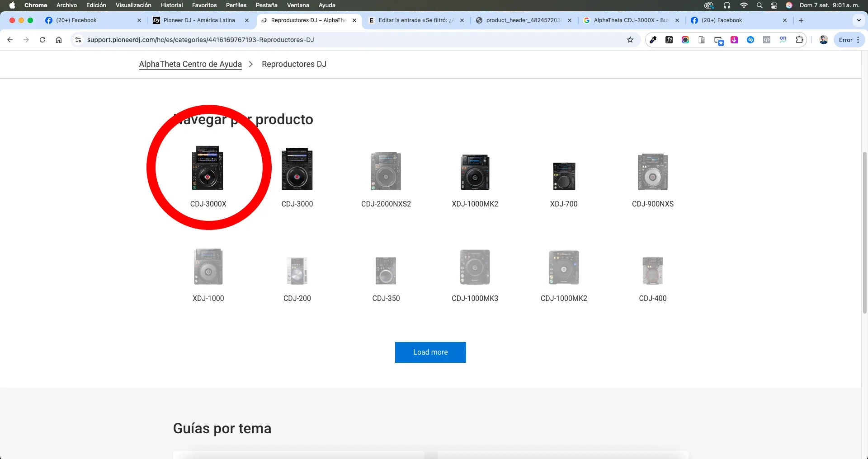The height and width of the screenshot is (459, 868).
Task: Click the headphones icon in menu bar
Action: point(727,5)
